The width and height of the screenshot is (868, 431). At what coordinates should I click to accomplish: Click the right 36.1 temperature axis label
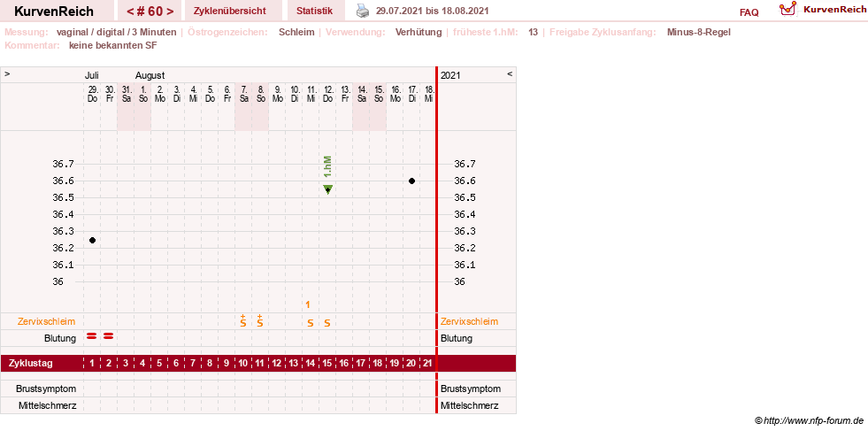(465, 265)
